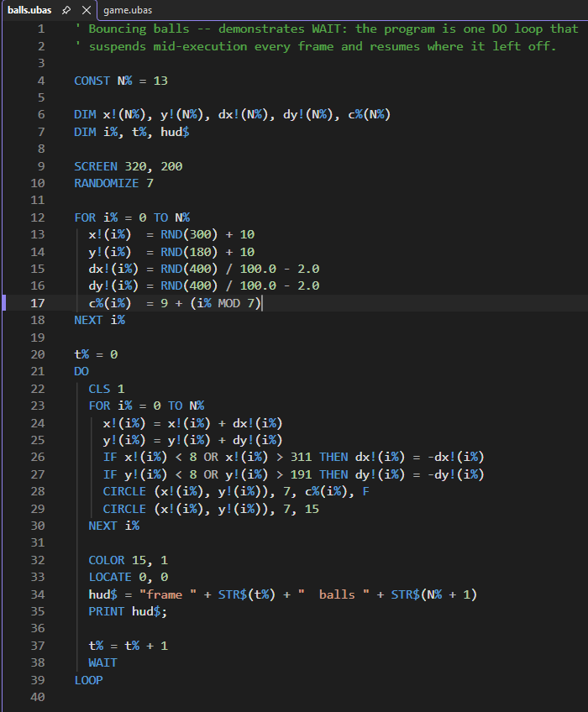The width and height of the screenshot is (588, 712).
Task: Click the first comment line about Bouncing balls
Action: (x=327, y=29)
